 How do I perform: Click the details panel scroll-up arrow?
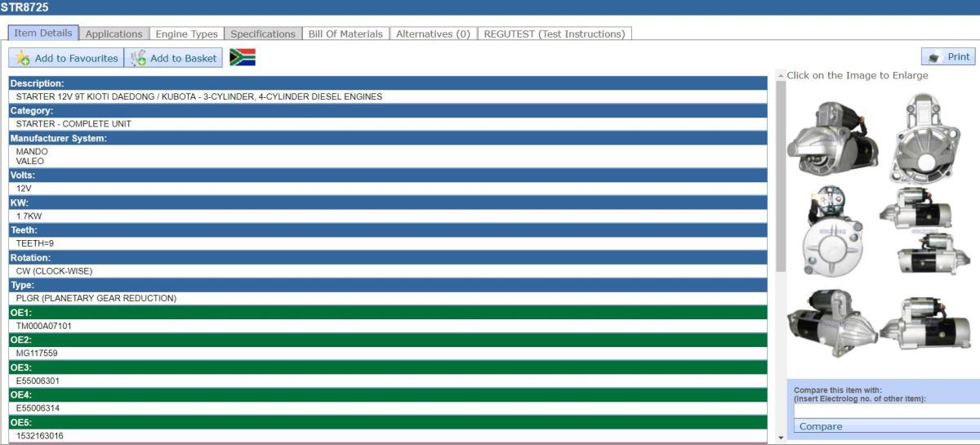781,76
